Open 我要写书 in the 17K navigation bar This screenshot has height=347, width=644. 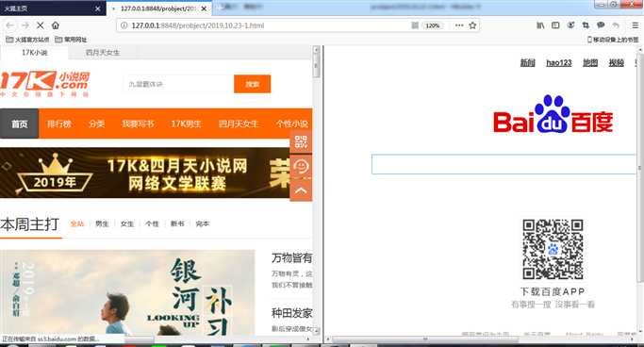point(138,124)
